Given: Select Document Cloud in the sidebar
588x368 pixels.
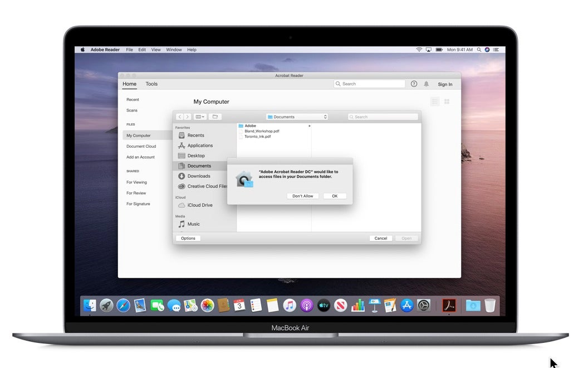Looking at the screenshot, I should pyautogui.click(x=141, y=146).
